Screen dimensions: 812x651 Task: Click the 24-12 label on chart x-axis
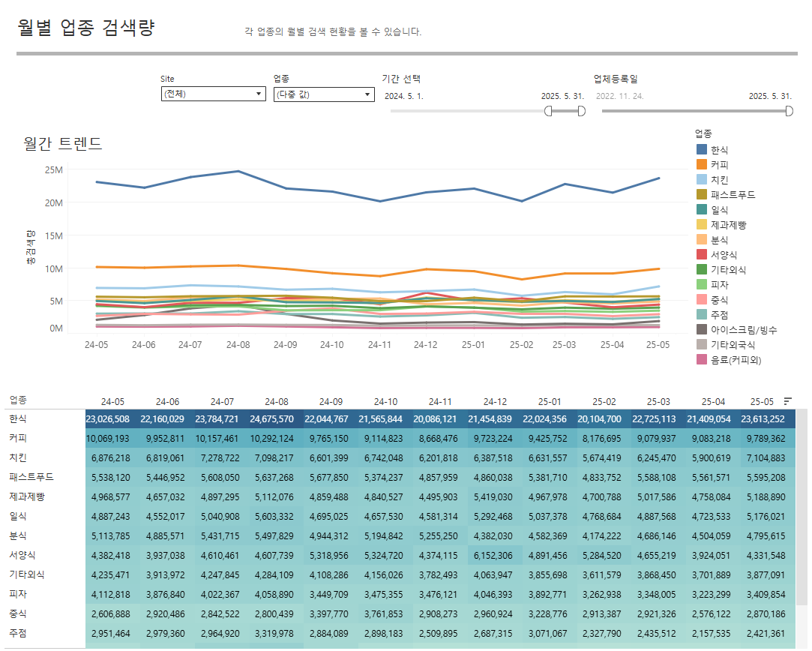coord(426,344)
